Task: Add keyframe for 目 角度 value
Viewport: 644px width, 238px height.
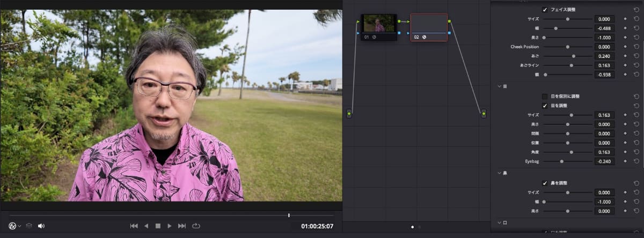Action: (625, 152)
